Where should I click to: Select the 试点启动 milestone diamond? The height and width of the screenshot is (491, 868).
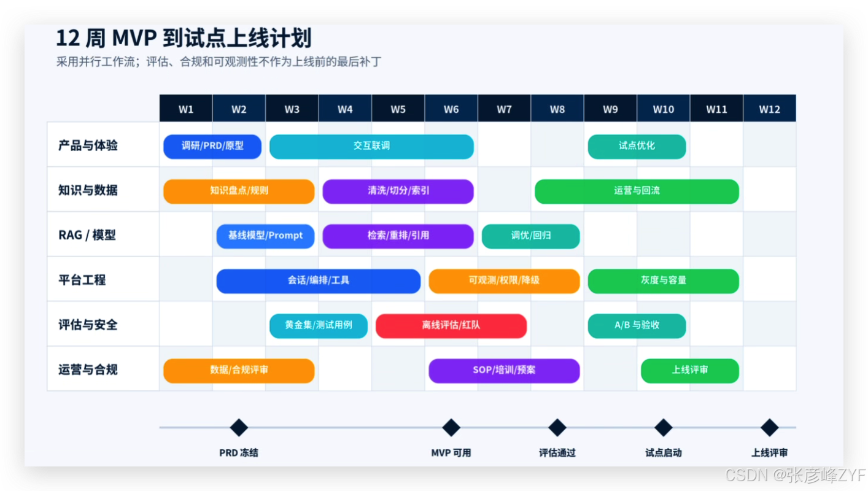664,428
